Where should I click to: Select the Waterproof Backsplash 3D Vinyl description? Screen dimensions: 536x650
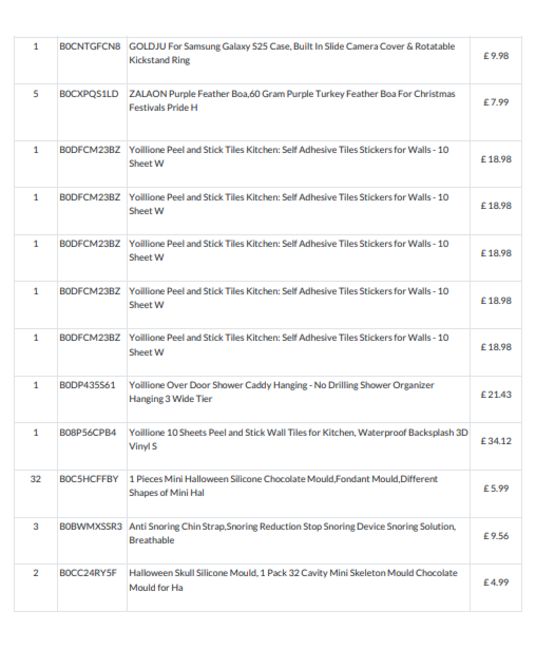pyautogui.click(x=298, y=439)
